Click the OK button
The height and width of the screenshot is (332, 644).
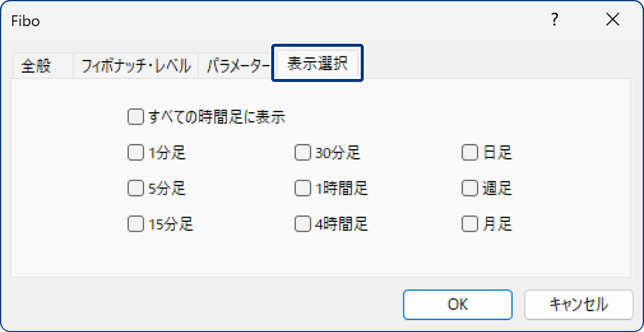[x=457, y=304]
